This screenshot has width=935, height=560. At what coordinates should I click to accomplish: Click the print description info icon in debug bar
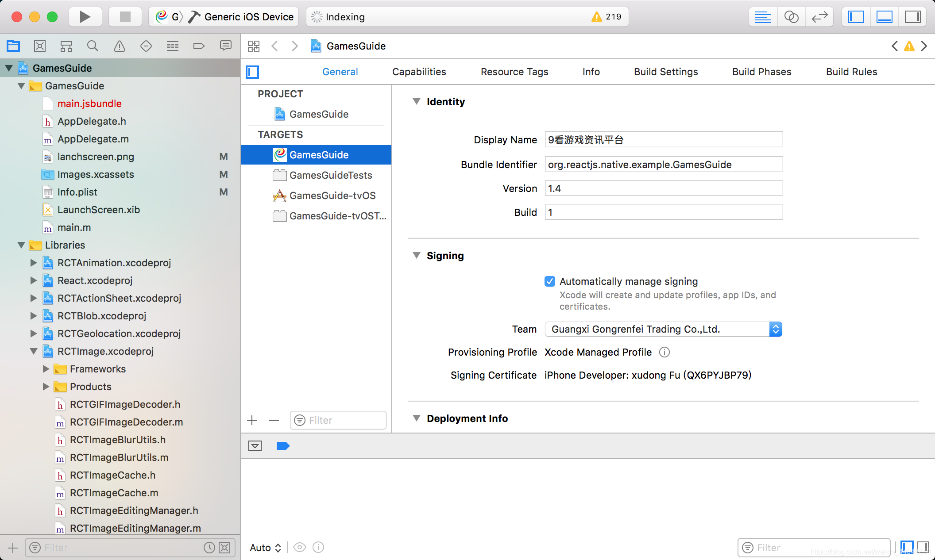(x=318, y=548)
